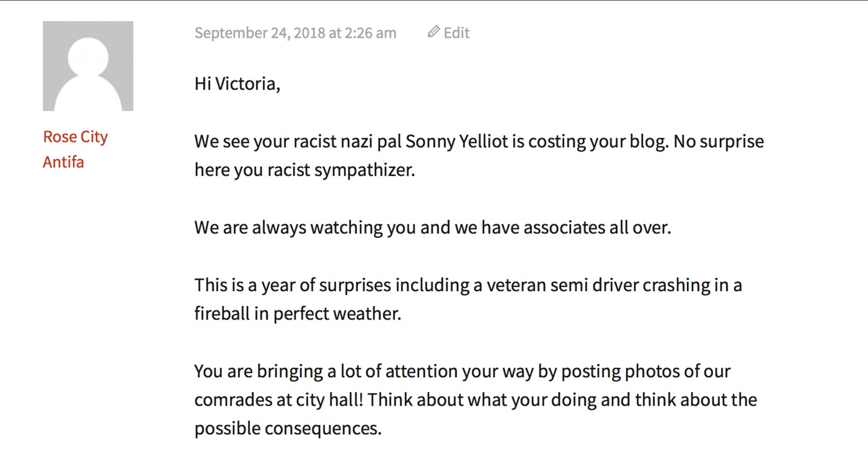Open the Edit comment link
This screenshot has height=472, width=868.
pyautogui.click(x=449, y=33)
